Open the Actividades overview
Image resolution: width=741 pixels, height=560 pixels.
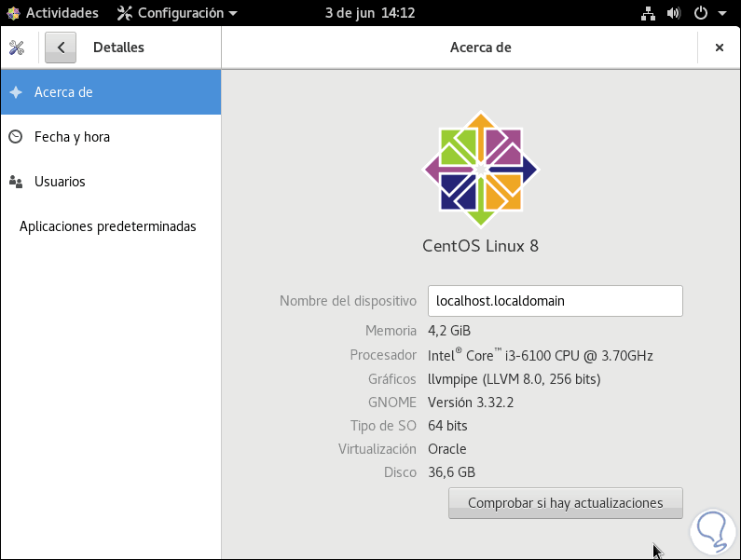point(62,13)
